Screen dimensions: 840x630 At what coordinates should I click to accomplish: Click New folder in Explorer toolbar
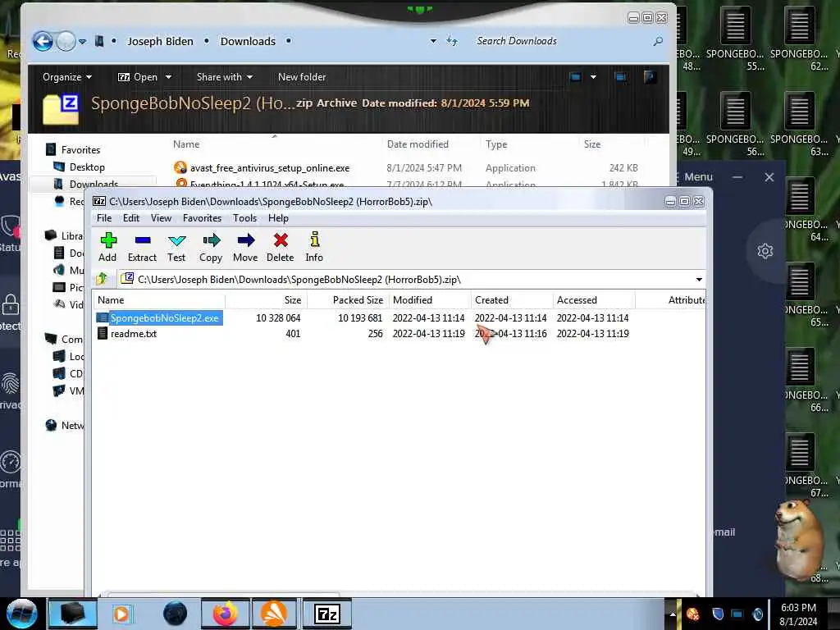pos(302,77)
